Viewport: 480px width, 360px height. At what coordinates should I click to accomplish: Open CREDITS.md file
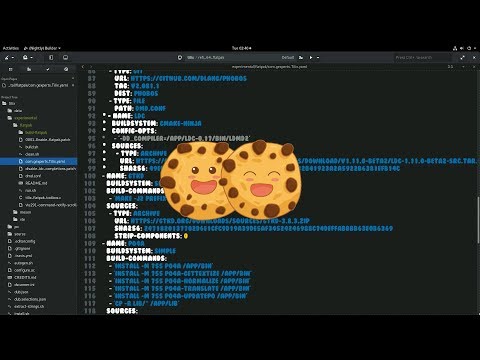point(22,277)
